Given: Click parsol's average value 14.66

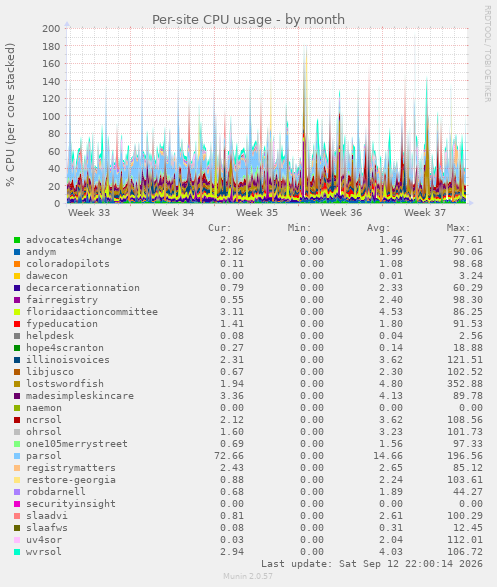Looking at the screenshot, I should pos(388,456).
